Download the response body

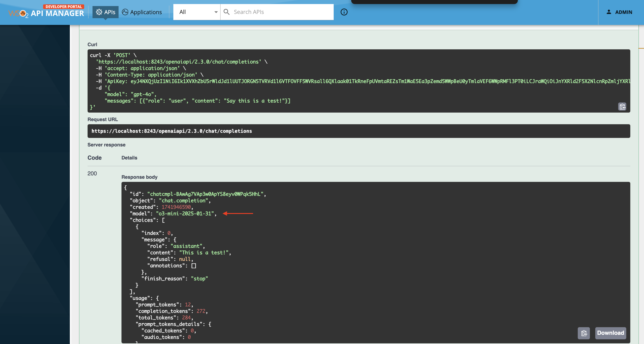[x=611, y=333]
